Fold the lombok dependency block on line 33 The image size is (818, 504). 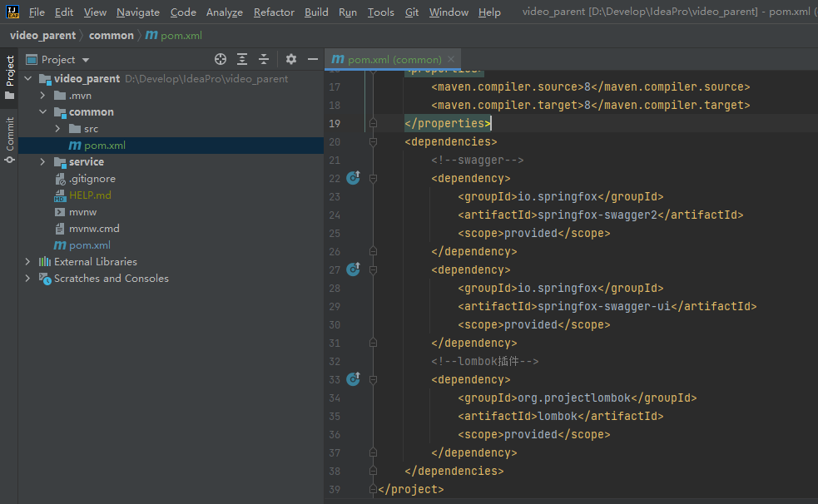373,379
